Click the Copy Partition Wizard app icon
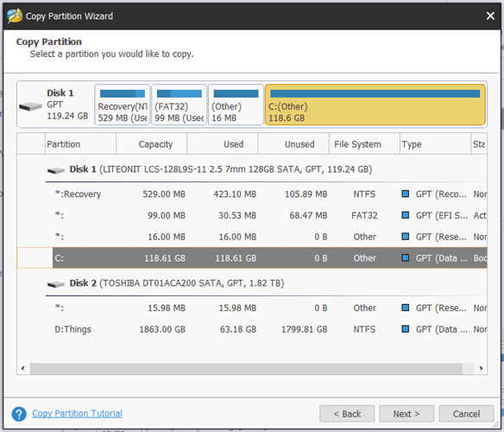The image size is (504, 432). point(15,16)
